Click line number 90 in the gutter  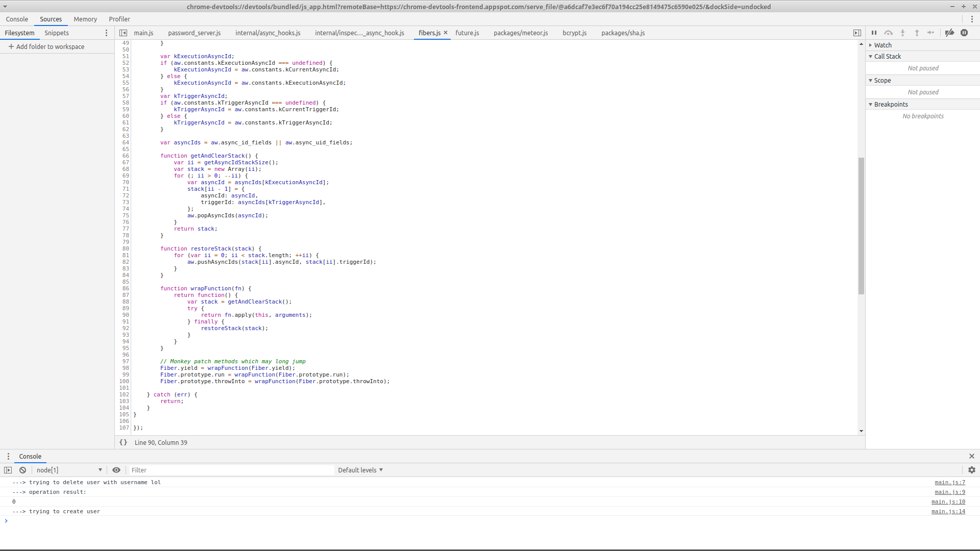point(126,315)
